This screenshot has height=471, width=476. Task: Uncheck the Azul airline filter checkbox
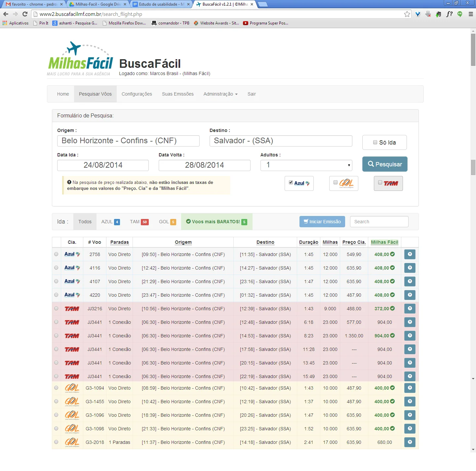click(x=291, y=182)
